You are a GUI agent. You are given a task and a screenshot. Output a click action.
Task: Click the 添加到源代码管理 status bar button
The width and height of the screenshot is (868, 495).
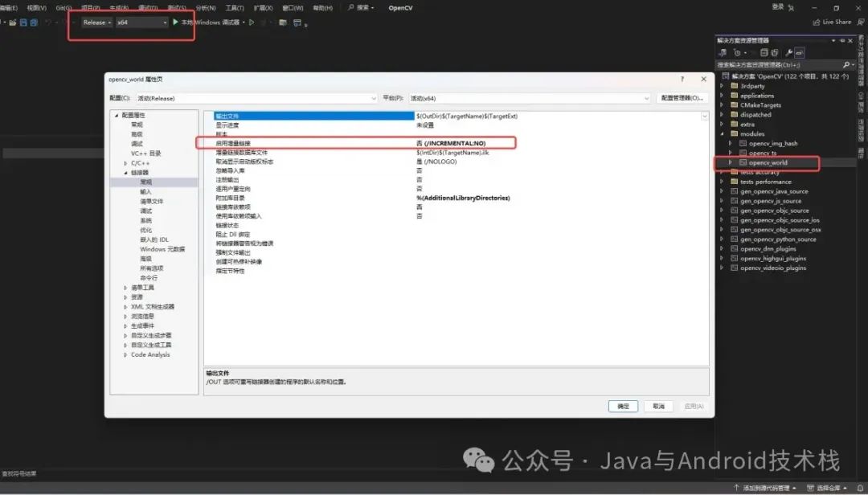[765, 488]
